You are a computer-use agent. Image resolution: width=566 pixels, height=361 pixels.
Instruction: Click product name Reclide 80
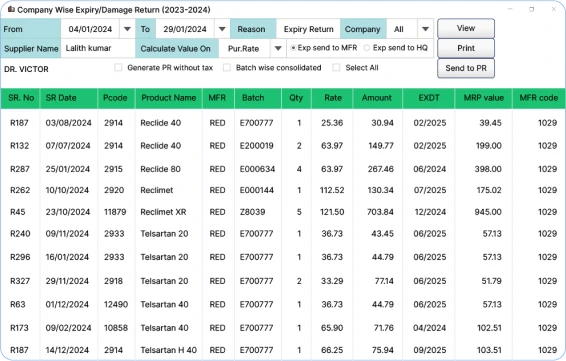(x=161, y=169)
